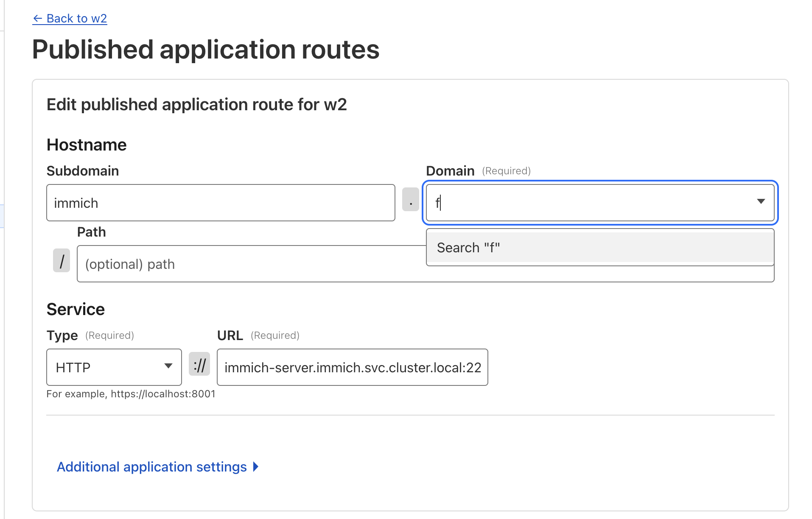Viewport: 812px width, 519px height.
Task: Click the Published application routes page title
Action: [x=206, y=50]
